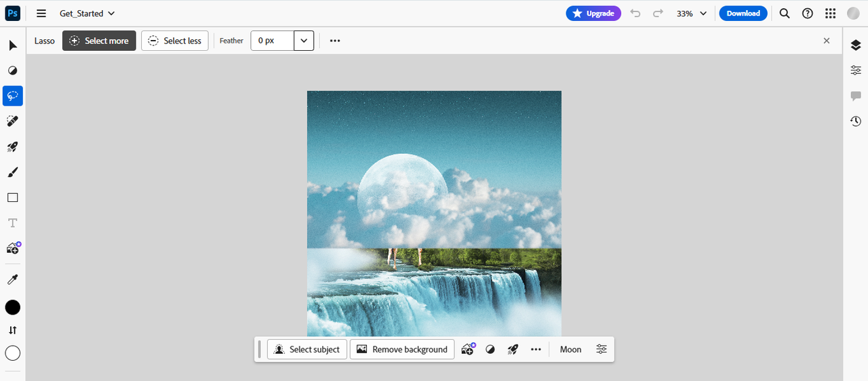The image size is (868, 381).
Task: Click the adjustment half-circle icon in contextual bar
Action: pyautogui.click(x=490, y=349)
